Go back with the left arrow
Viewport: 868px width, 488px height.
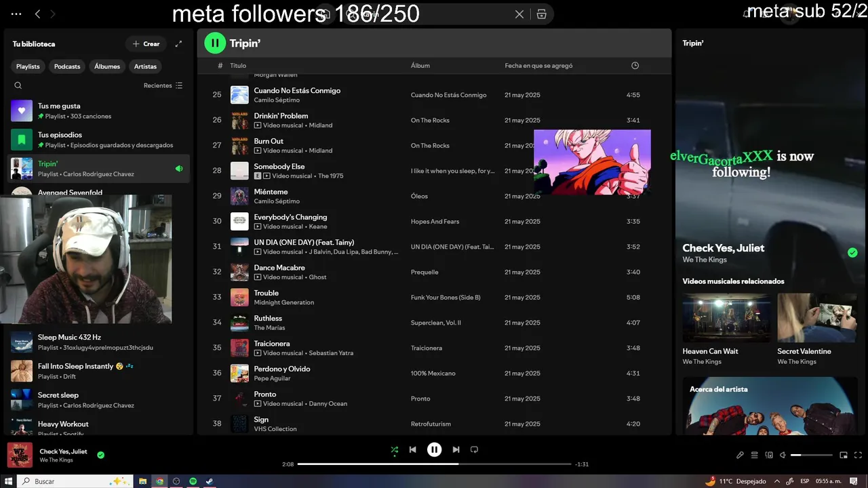tap(38, 14)
